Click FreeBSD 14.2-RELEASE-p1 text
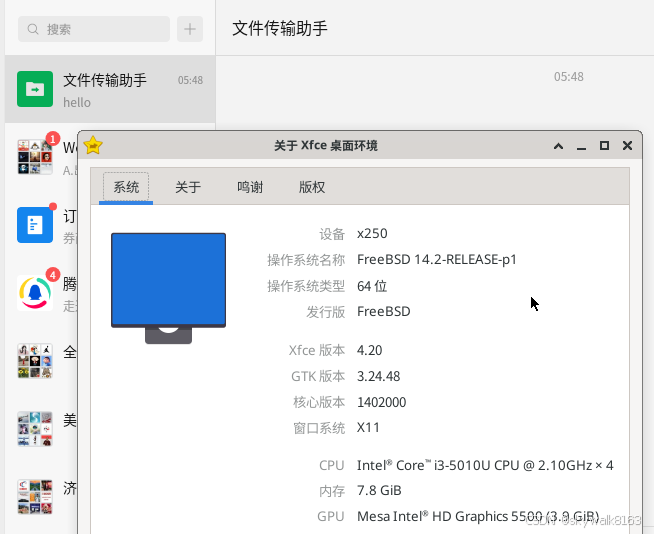Screen dimensions: 654x534 pos(437,259)
